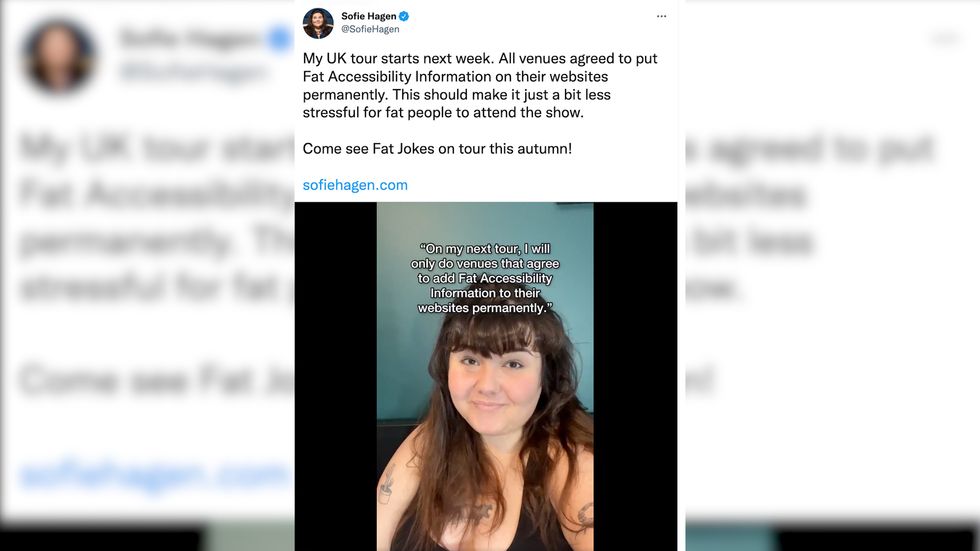The image size is (980, 551).
Task: Follow the sofiehagen.com link
Action: [x=355, y=185]
